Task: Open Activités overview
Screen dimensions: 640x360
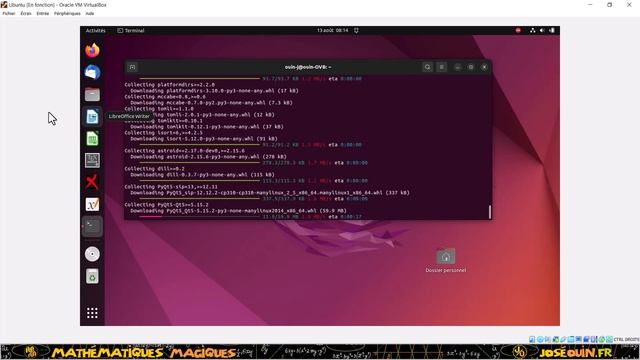Action: pos(96,31)
